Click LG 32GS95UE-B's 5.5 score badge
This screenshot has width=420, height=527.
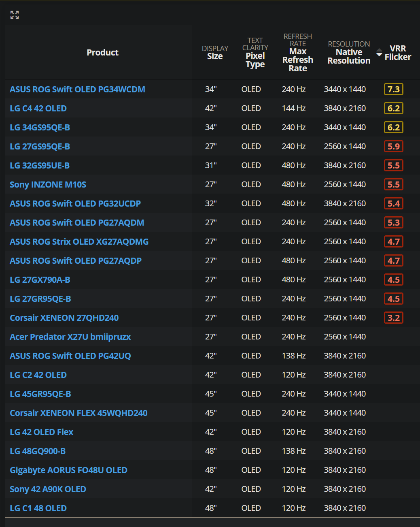(394, 165)
